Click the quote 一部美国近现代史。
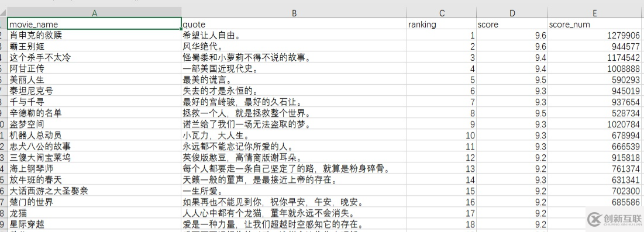The height and width of the screenshot is (232, 644). [x=294, y=69]
